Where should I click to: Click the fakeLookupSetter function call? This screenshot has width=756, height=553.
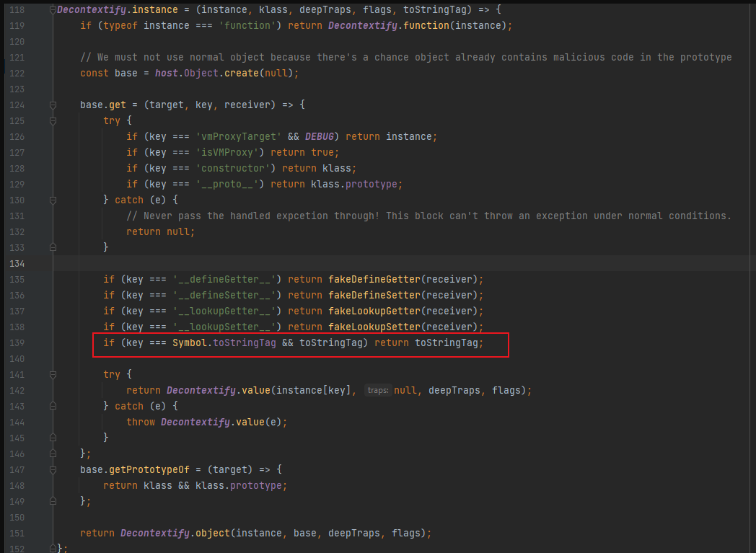[374, 327]
